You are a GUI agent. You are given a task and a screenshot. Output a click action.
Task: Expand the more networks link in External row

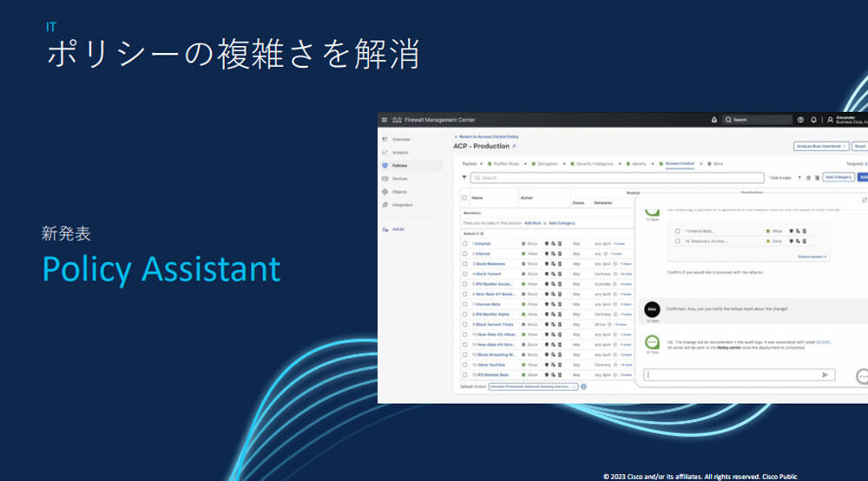[619, 244]
